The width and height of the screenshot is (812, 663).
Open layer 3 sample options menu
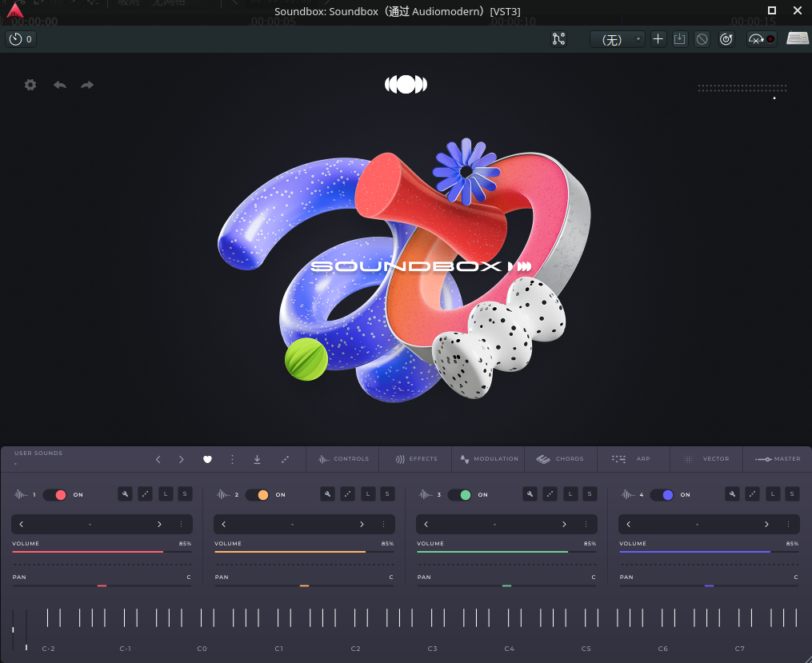coord(586,525)
